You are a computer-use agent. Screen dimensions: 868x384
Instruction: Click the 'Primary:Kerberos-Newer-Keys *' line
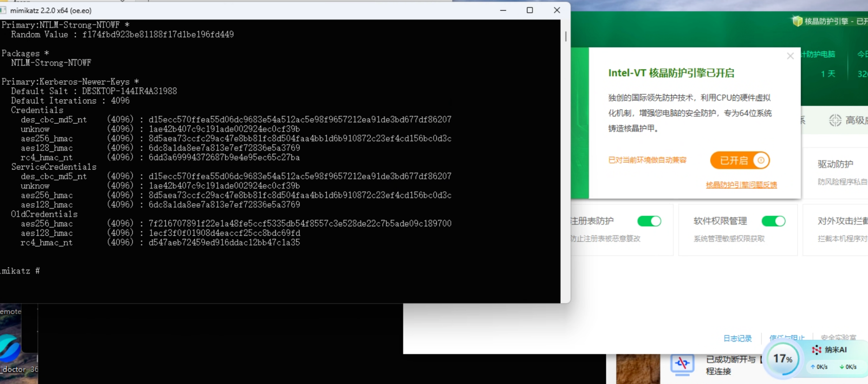click(70, 81)
